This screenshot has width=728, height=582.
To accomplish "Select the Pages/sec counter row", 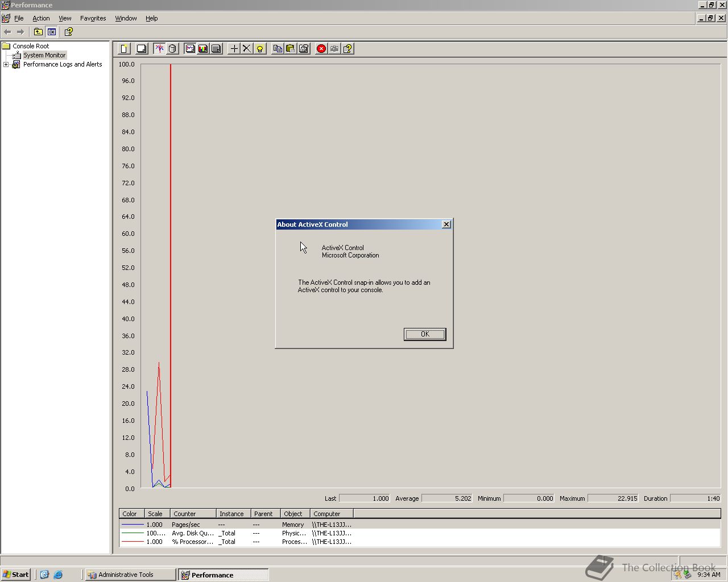I will [420, 525].
